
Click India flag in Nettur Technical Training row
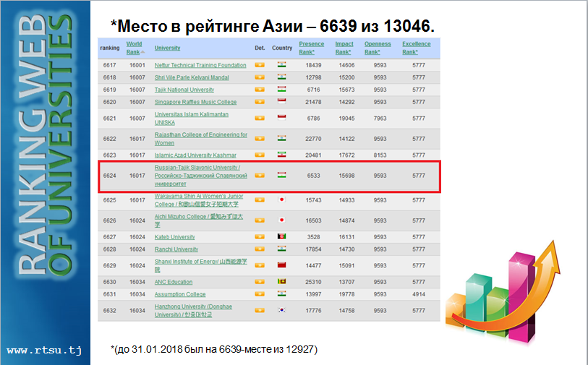[281, 64]
